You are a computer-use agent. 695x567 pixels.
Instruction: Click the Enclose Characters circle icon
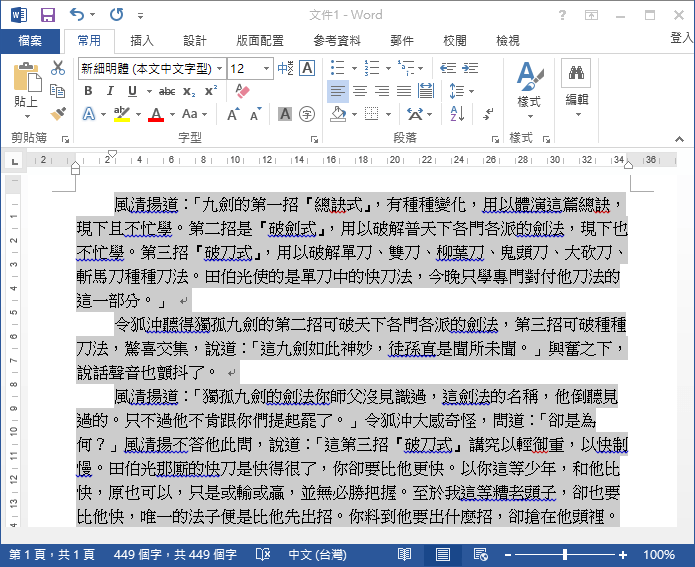point(307,114)
